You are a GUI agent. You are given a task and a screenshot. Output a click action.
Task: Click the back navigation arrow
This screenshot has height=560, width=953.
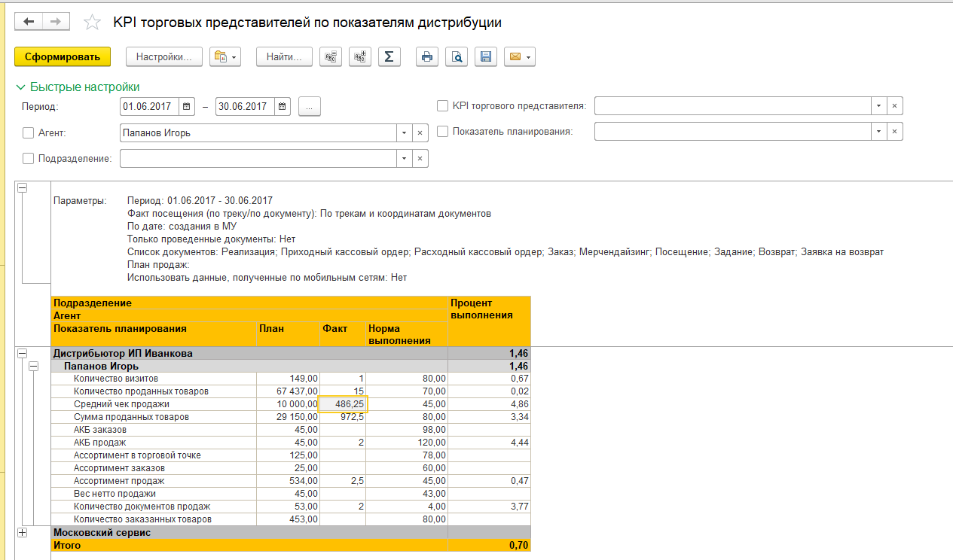click(x=29, y=22)
